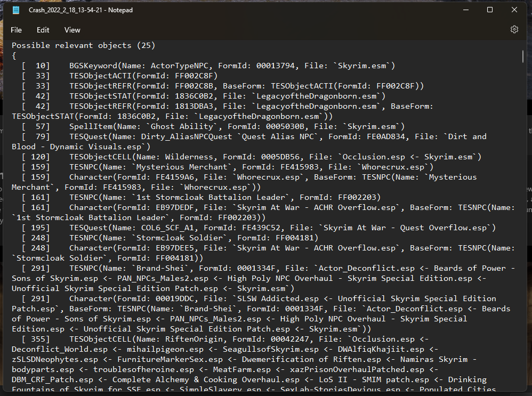
Task: Open the File menu
Action: [x=16, y=30]
